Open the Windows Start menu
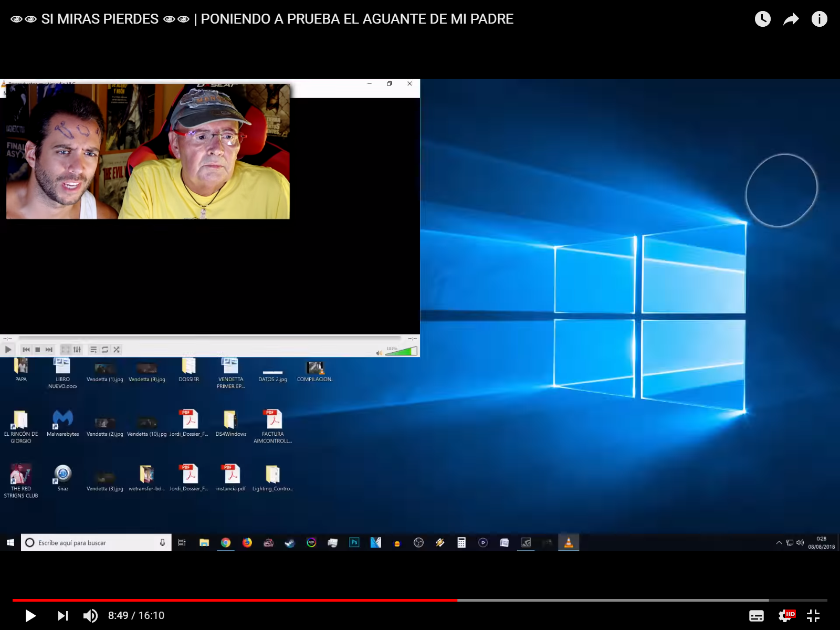840x630 pixels. pos(10,542)
